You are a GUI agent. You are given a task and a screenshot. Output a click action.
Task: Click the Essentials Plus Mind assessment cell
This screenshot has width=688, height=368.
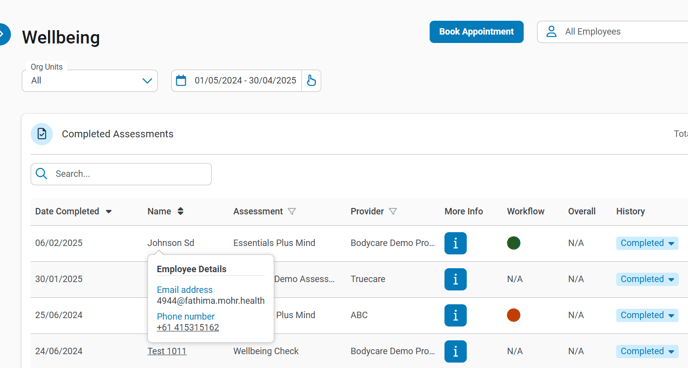point(274,243)
